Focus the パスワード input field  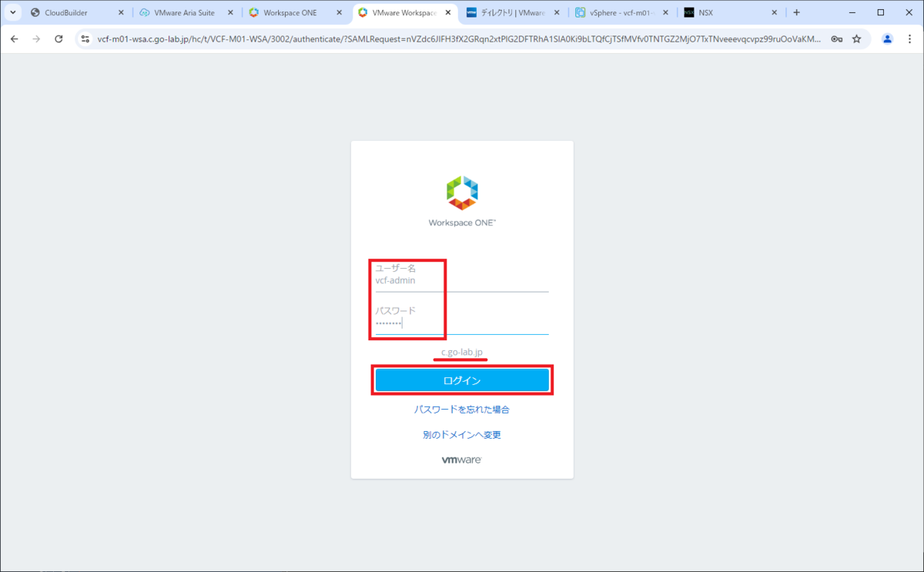pos(462,323)
